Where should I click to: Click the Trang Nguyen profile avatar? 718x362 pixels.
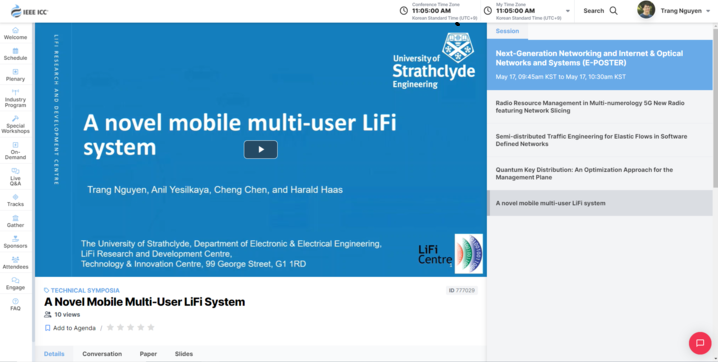646,10
